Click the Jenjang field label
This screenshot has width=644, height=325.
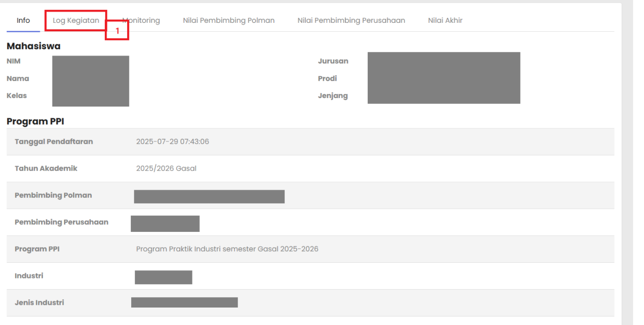pos(333,96)
